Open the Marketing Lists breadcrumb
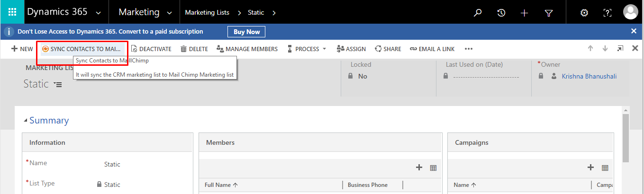This screenshot has height=194, width=644. (208, 12)
